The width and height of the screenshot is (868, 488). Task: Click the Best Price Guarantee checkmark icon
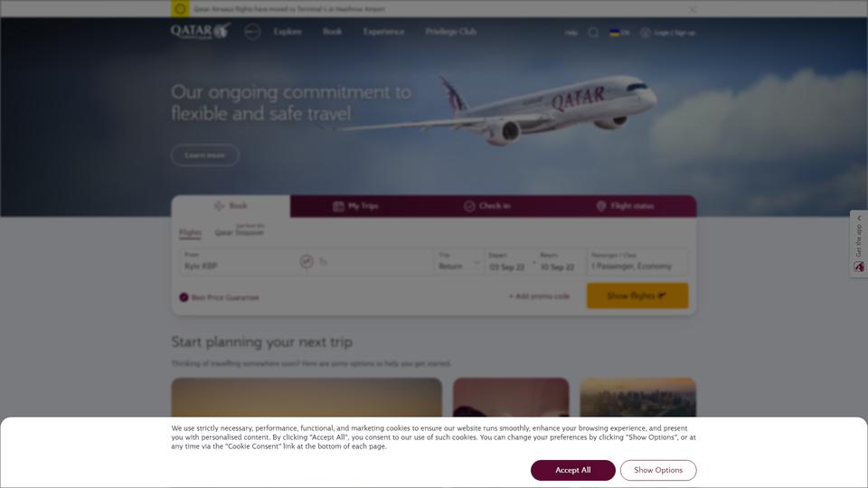(184, 297)
